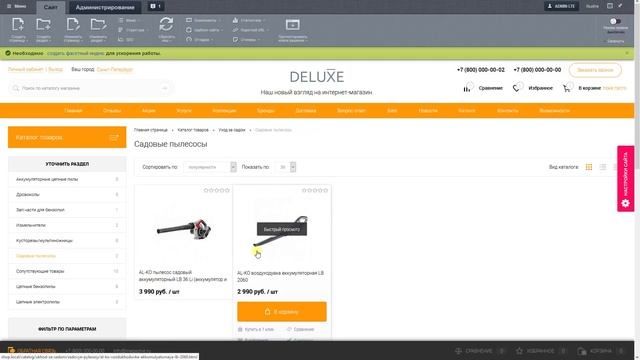Open the Шаблон сайта dropdown in toolbar
Image resolution: width=640 pixels, height=360 pixels.
205,30
